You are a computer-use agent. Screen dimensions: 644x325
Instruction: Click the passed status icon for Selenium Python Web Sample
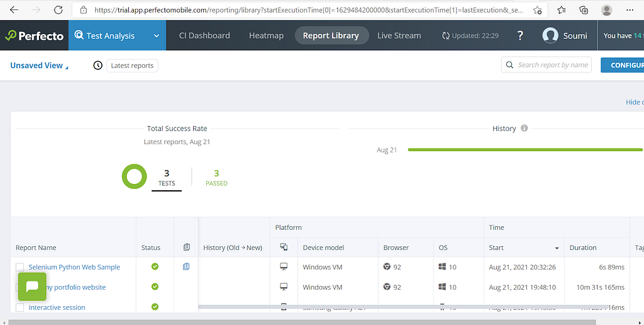[155, 266]
